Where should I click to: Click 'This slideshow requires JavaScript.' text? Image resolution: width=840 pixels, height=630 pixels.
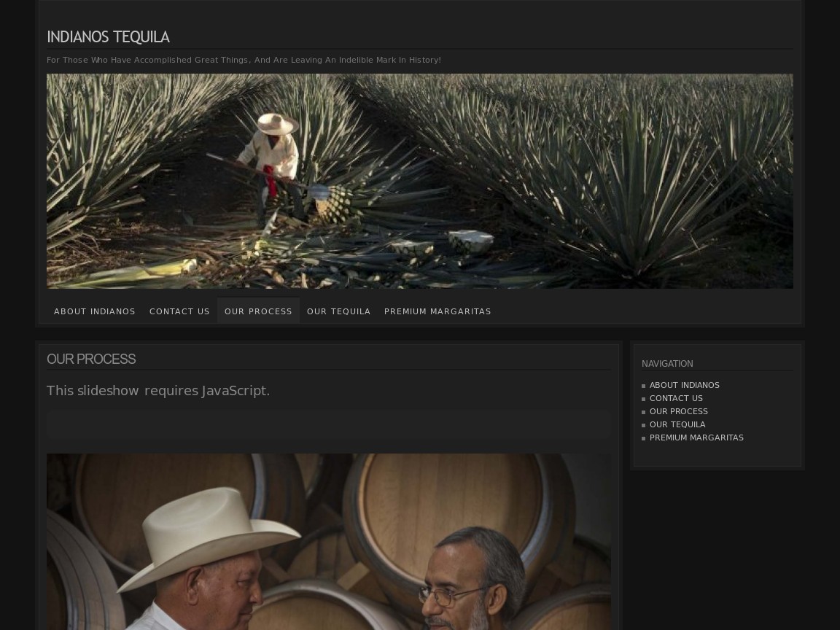click(158, 391)
